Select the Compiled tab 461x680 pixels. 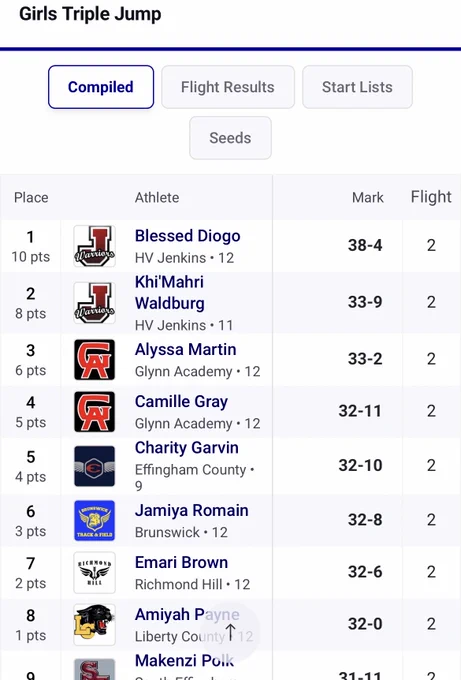tap(101, 87)
